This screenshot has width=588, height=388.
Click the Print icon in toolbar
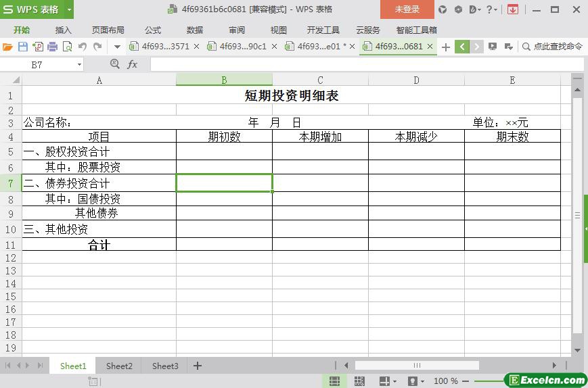pyautogui.click(x=53, y=47)
